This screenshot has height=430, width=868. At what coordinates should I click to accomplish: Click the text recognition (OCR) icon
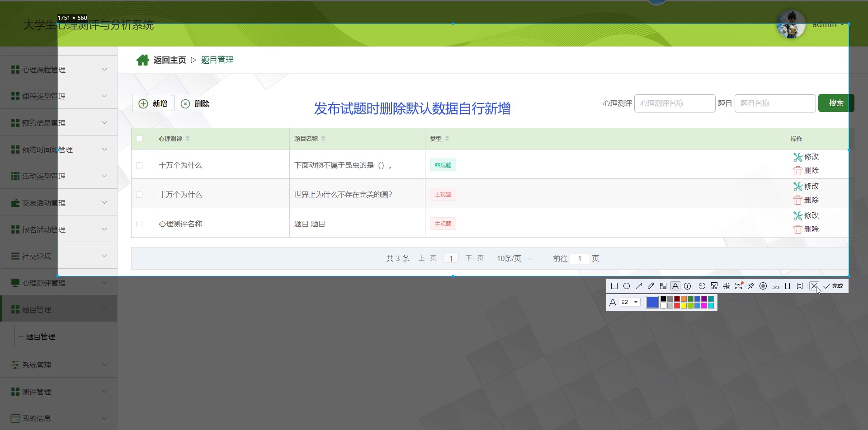[x=738, y=286]
